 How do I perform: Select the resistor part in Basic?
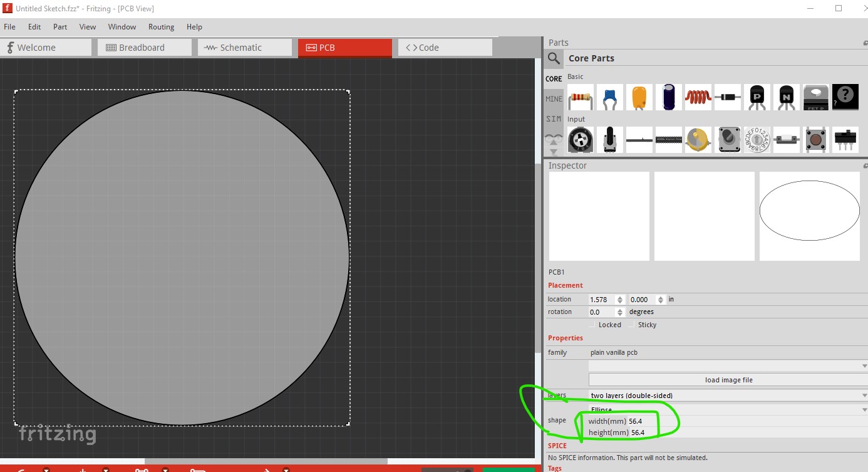tap(581, 97)
